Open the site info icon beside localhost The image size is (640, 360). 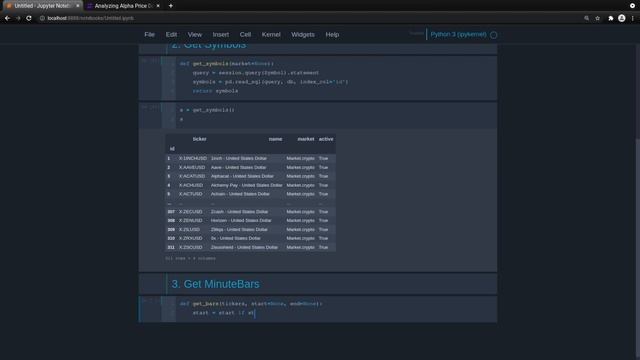pyautogui.click(x=42, y=18)
